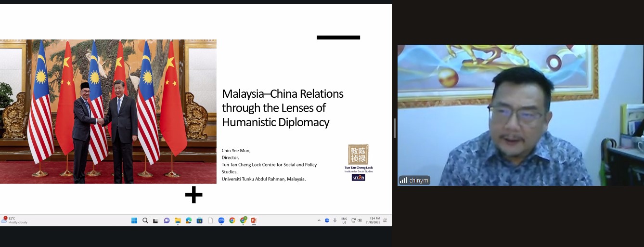The height and width of the screenshot is (247, 644).
Task: Switch to the Zoom app in taskbar
Action: click(x=221, y=221)
